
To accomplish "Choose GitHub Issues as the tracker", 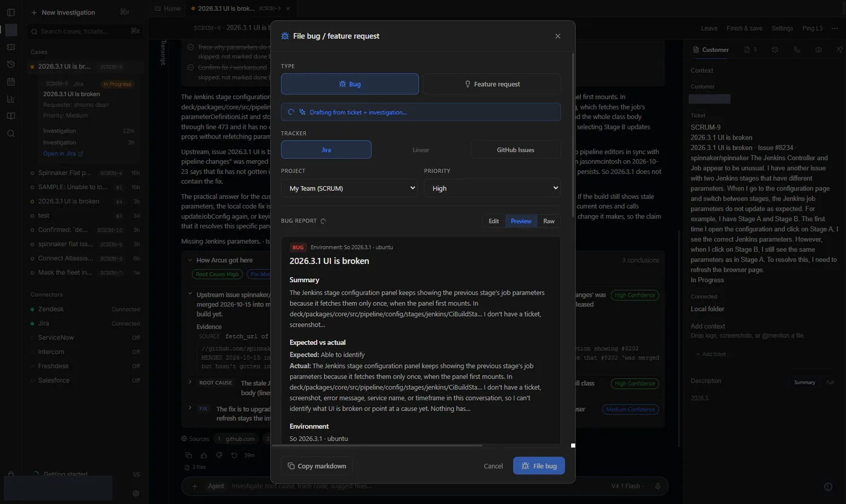I will click(515, 150).
